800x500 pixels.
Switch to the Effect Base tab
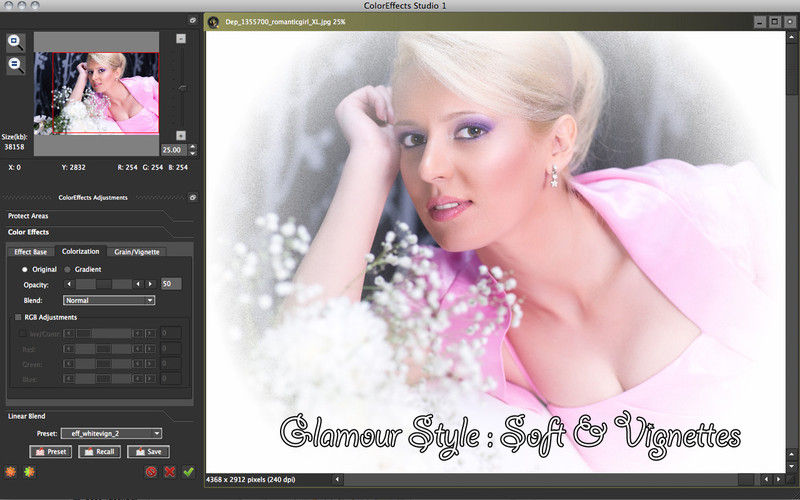(x=31, y=252)
